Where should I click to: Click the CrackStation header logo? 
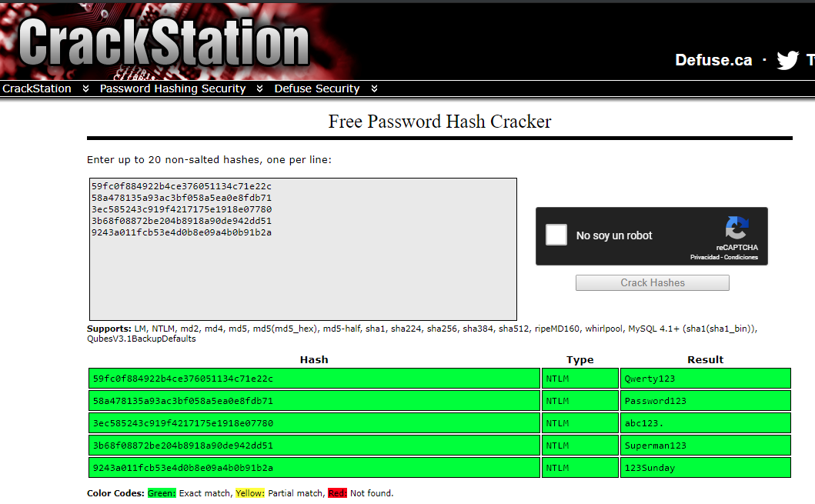(162, 42)
